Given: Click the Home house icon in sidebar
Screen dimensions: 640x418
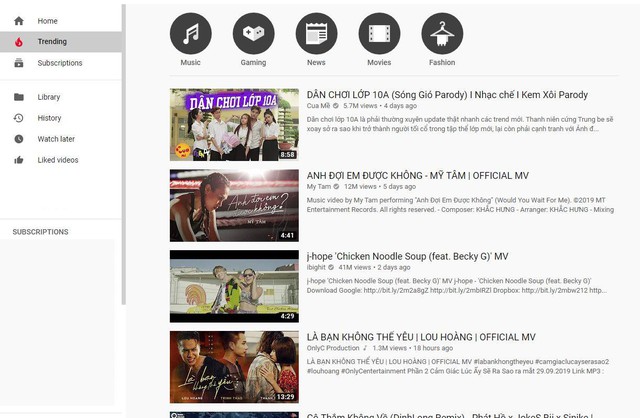Looking at the screenshot, I should pos(19,21).
